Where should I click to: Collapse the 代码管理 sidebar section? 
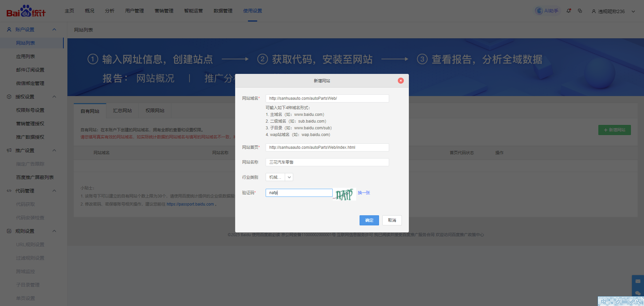[x=54, y=191]
